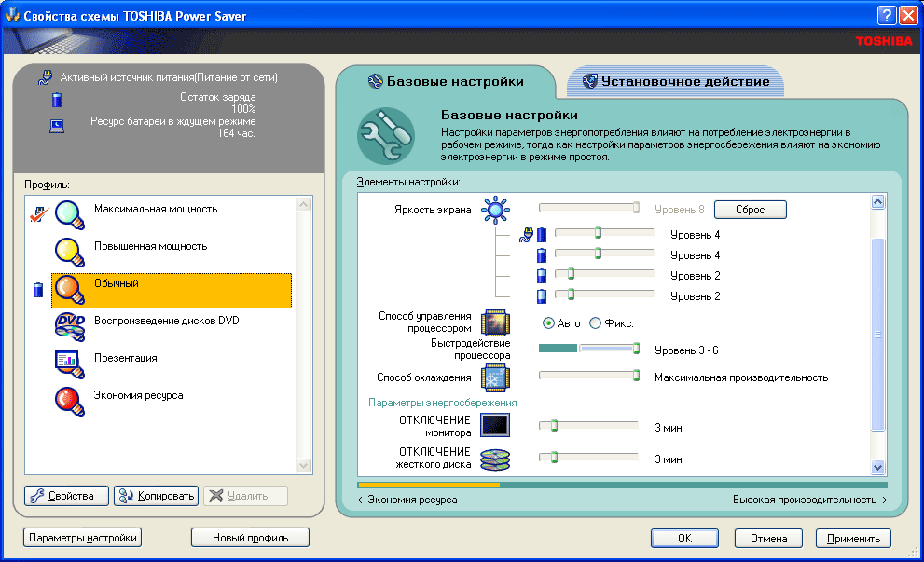Click the Способ охлаждения slider handle
The width and height of the screenshot is (924, 562).
coord(637,376)
